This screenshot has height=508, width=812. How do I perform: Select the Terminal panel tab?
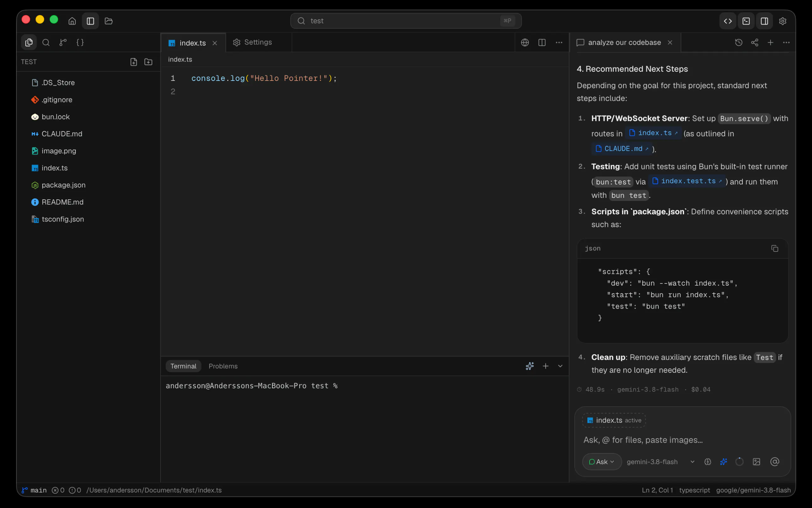184,366
